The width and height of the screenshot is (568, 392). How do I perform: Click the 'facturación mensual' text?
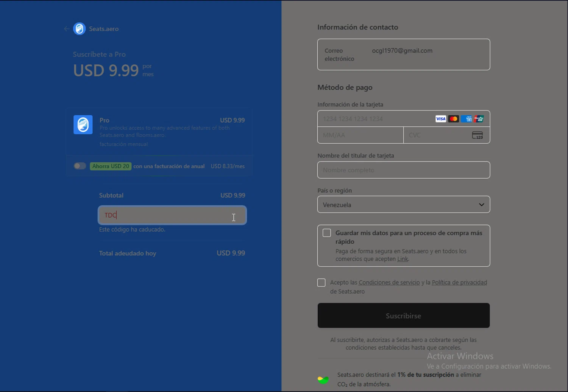coord(123,144)
